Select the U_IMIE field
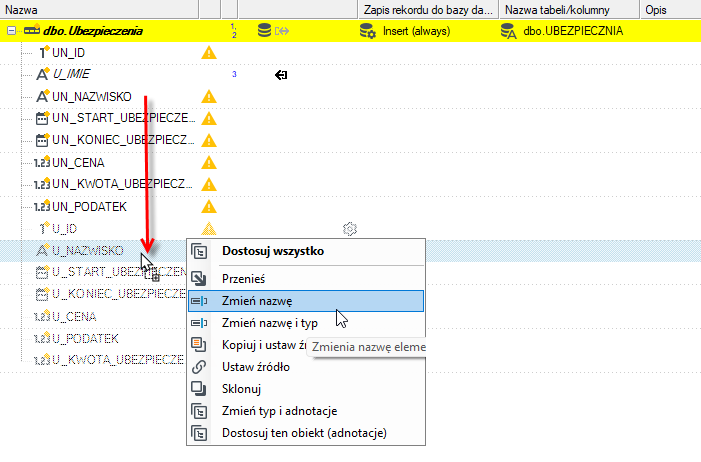 pyautogui.click(x=71, y=74)
